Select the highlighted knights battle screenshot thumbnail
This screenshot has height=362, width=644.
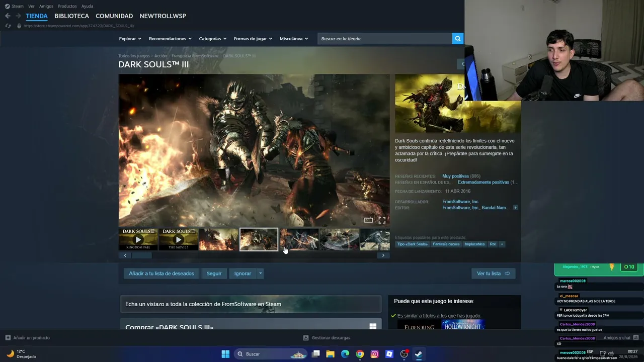(x=259, y=239)
